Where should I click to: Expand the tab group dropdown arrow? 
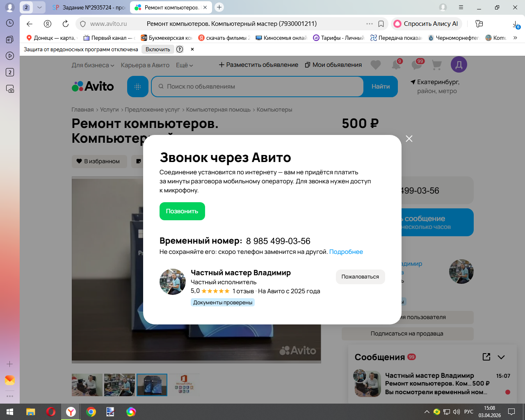click(39, 7)
